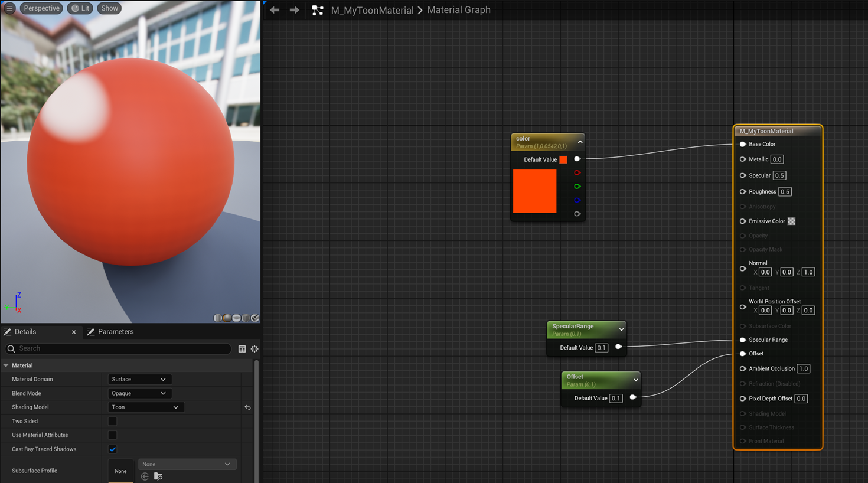Switch to the Parameters tab
868x483 pixels.
pyautogui.click(x=115, y=332)
